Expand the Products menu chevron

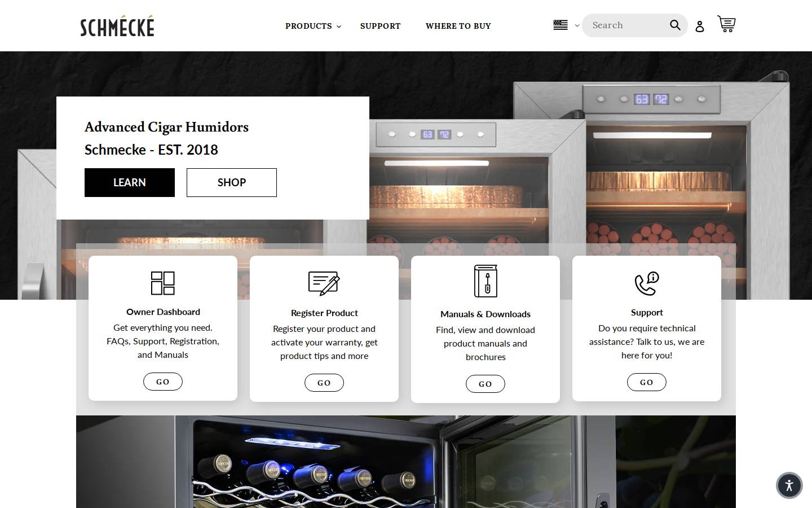[x=339, y=27]
